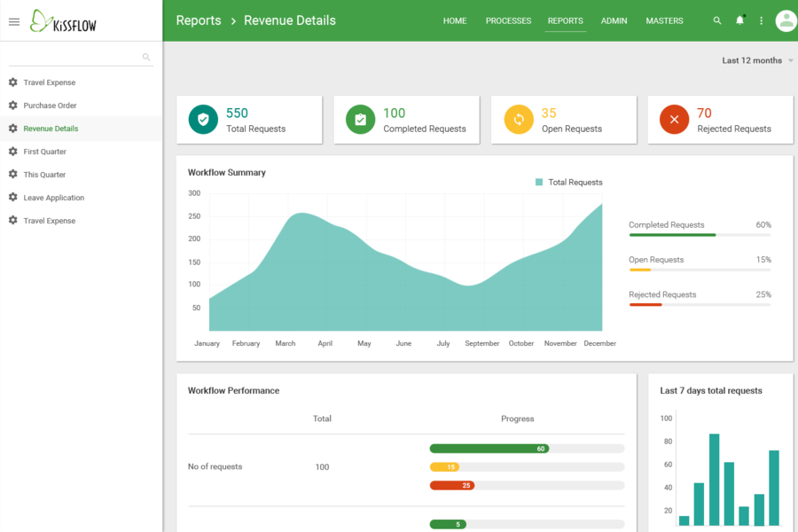Select First Quarter in sidebar
This screenshot has height=532, width=798.
tap(44, 152)
